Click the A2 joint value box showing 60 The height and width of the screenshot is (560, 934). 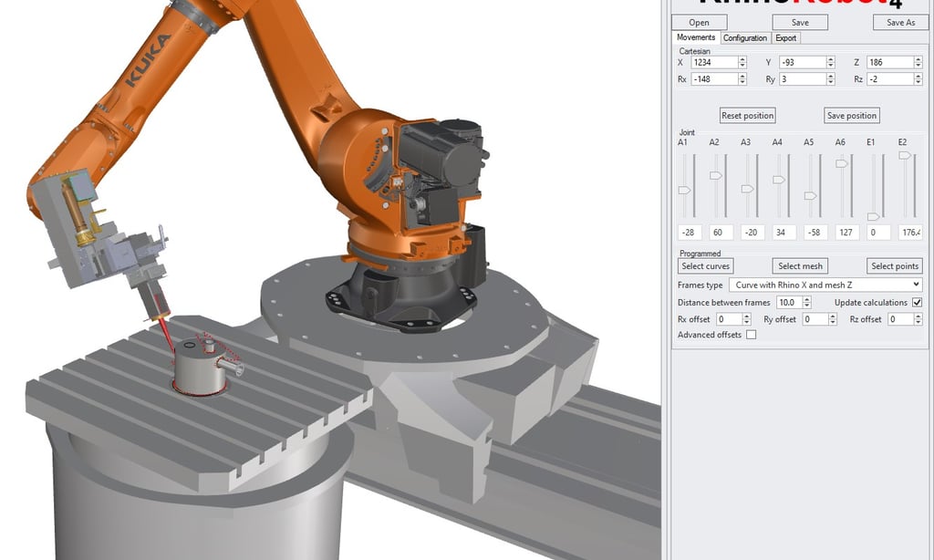click(721, 233)
